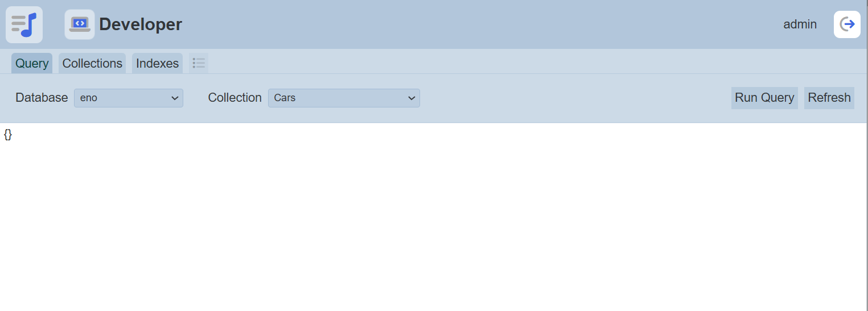Click the music note app logo
Viewport: 868px width, 311px height.
coord(24,24)
